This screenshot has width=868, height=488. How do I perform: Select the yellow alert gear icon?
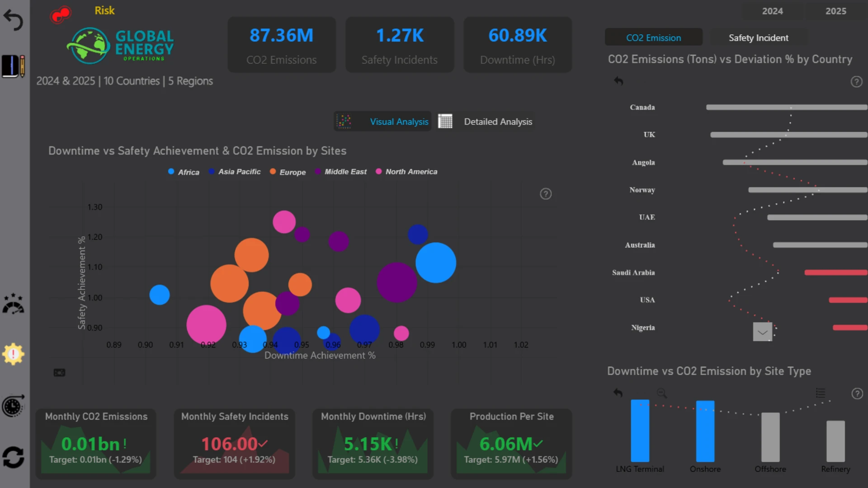[13, 354]
